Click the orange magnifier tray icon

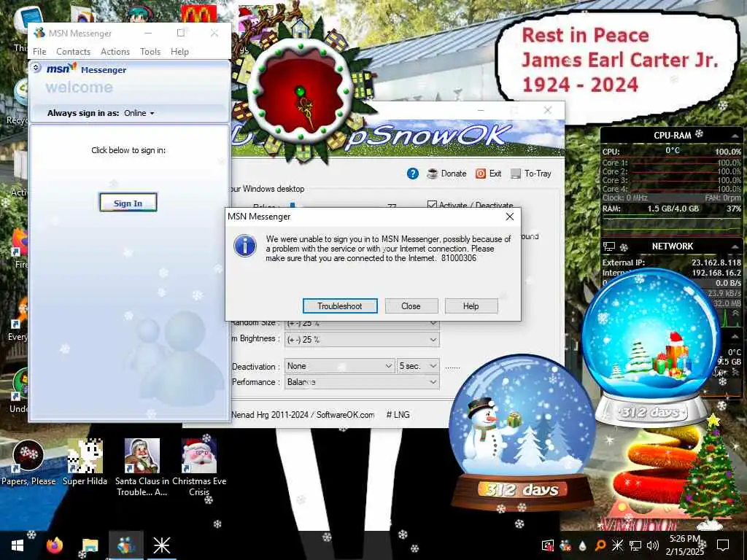600,545
